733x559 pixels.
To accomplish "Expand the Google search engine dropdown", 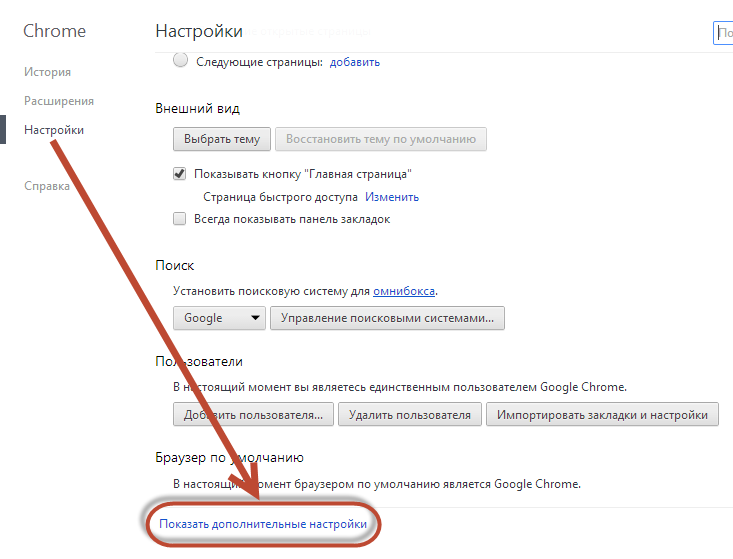I will coord(219,318).
